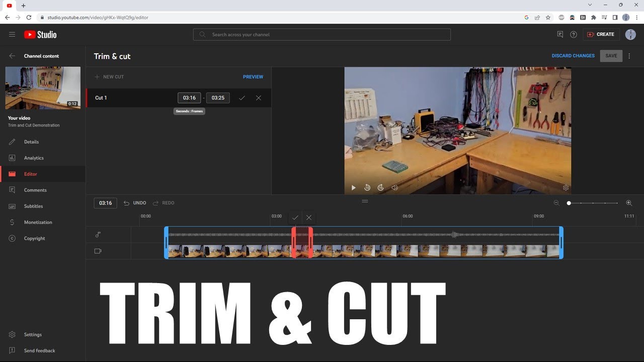Image resolution: width=644 pixels, height=362 pixels.
Task: Open the hamburger navigation menu
Action: tap(12, 34)
